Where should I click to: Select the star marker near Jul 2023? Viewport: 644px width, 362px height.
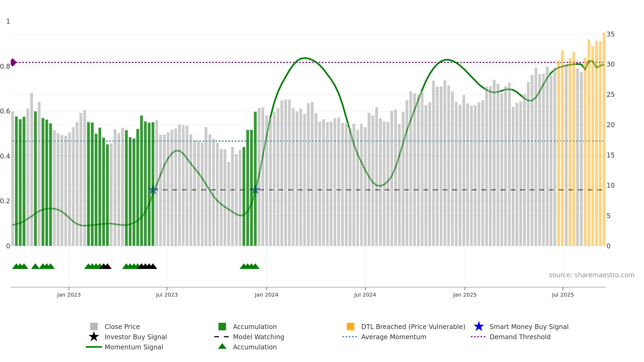tap(153, 190)
